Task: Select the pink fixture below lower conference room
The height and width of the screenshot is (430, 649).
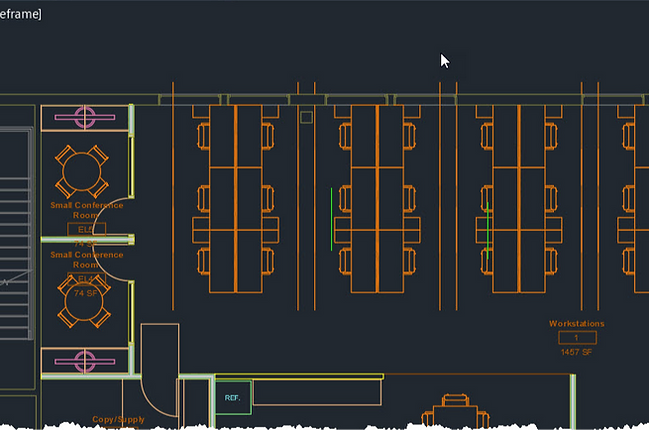Action: tap(85, 361)
